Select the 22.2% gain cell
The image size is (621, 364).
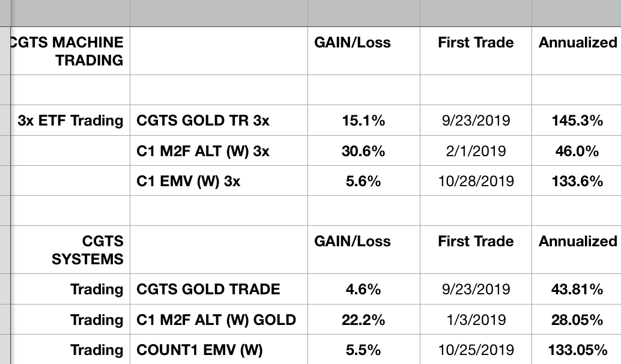click(363, 320)
